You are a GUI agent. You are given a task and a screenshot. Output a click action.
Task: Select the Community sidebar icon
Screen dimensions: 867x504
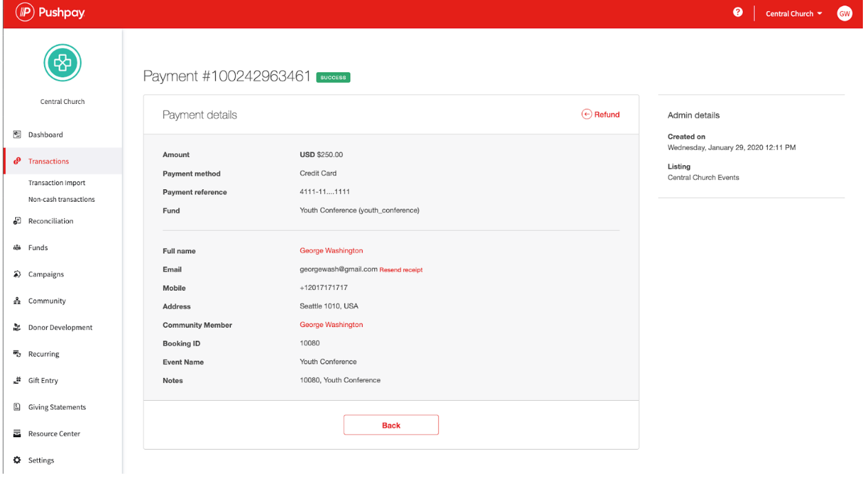pos(17,300)
